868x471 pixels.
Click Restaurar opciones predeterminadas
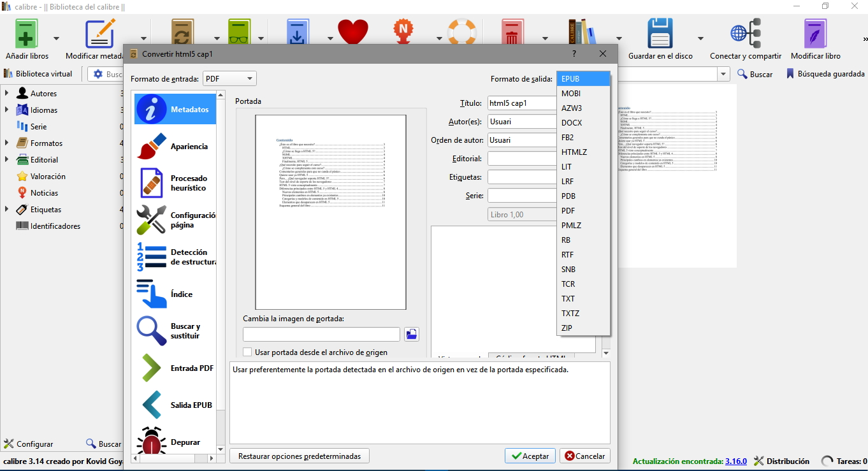click(300, 456)
